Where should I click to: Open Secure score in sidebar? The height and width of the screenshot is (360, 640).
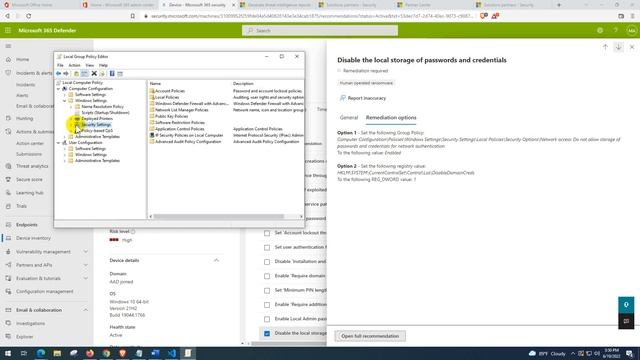pyautogui.click(x=29, y=180)
